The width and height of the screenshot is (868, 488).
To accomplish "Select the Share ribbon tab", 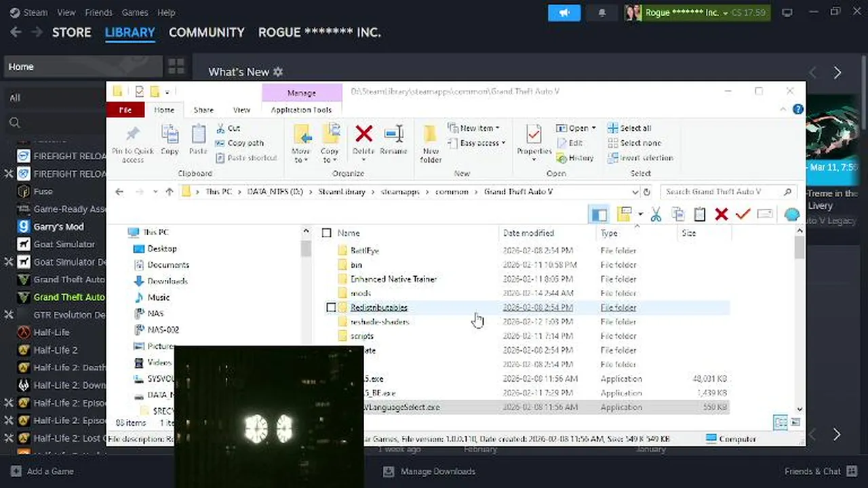I will (203, 110).
